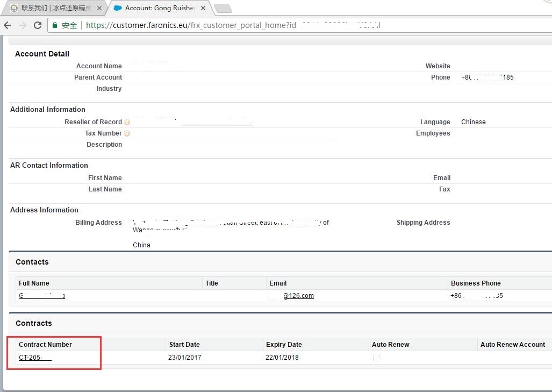Click the Salesforce cloud favicon on Account tab
This screenshot has width=552, height=392.
[118, 8]
